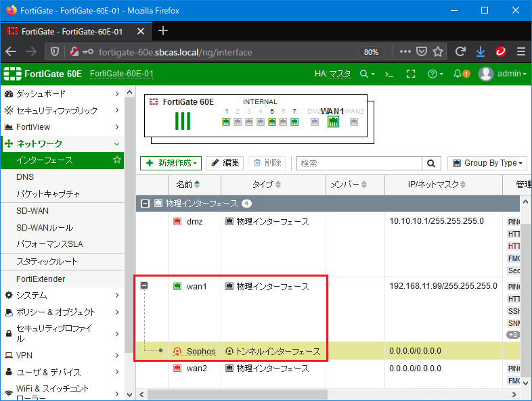Expand the FortiView menu
Screen dimensions: 532x401
[x=62, y=126]
